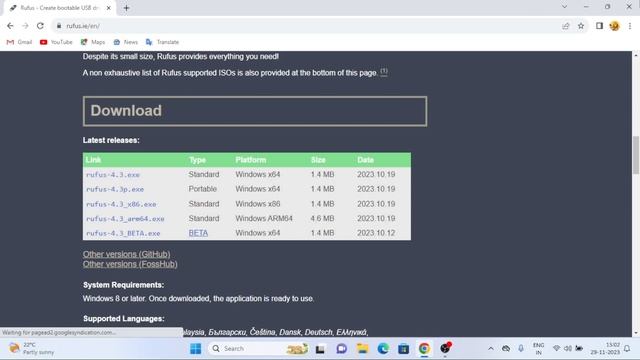
Task: Click the scrollbar up arrow
Action: 636,55
